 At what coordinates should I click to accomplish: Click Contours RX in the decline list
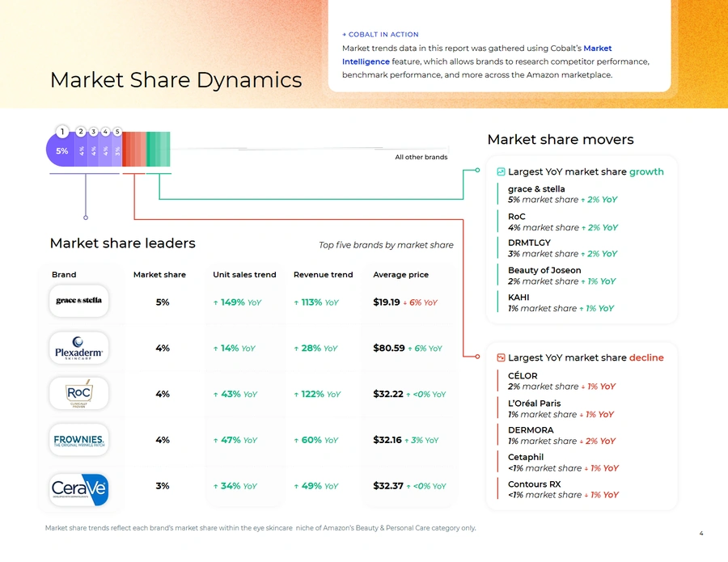pos(535,484)
